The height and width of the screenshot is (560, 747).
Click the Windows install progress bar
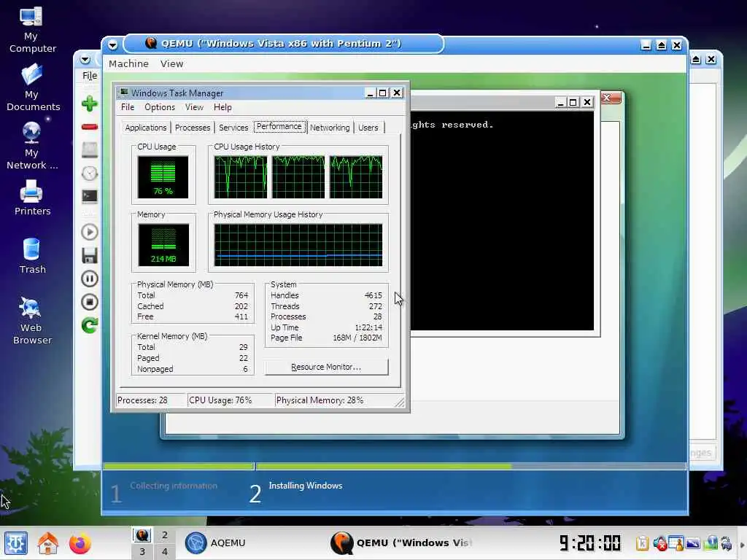coord(395,466)
